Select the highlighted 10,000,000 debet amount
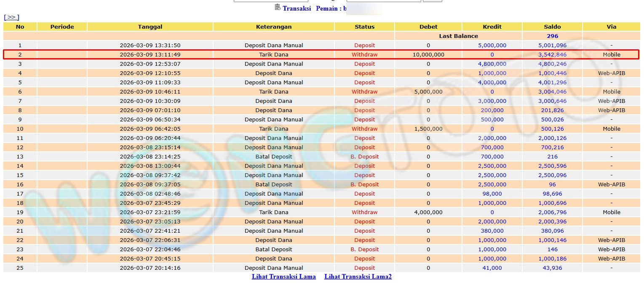644x301 pixels. (x=428, y=54)
